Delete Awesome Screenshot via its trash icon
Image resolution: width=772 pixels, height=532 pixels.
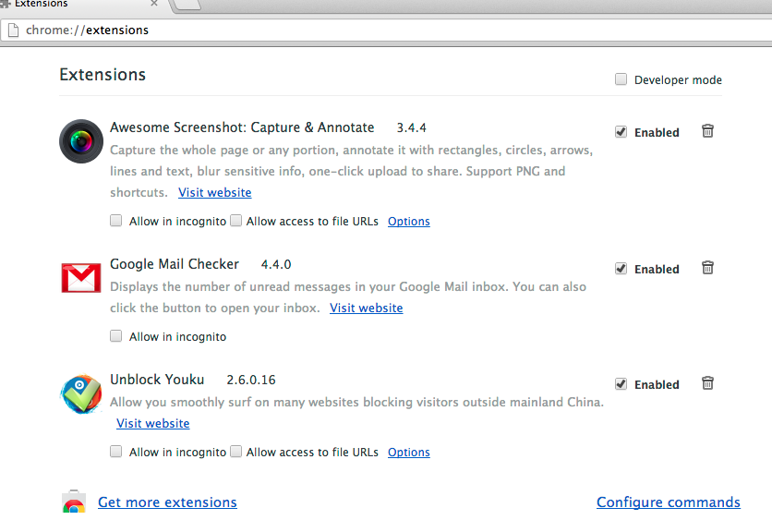click(x=707, y=131)
